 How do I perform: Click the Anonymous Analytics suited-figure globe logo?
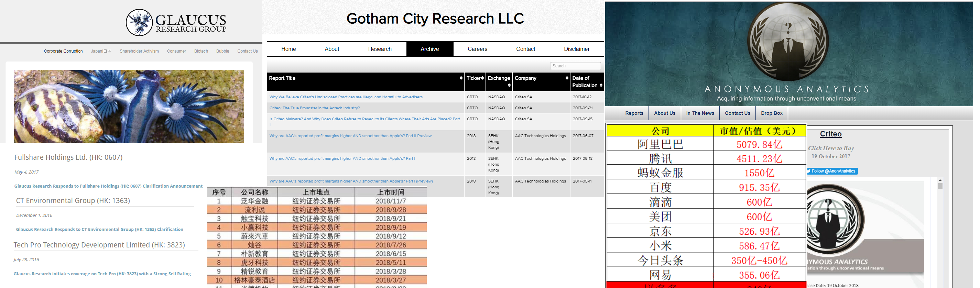tap(788, 41)
